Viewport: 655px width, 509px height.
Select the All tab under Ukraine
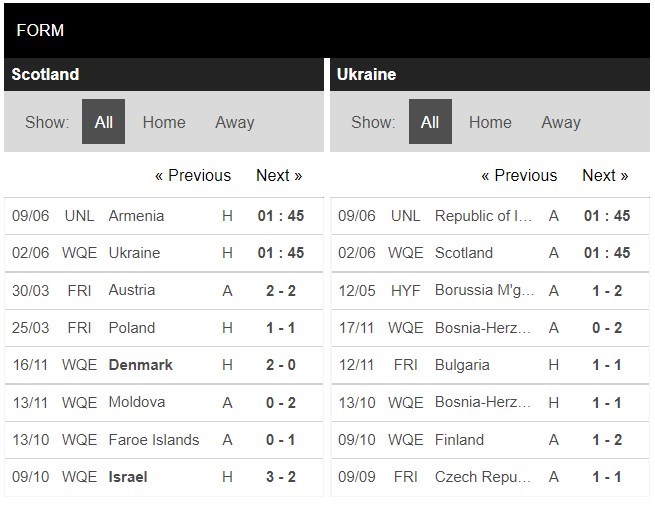click(x=430, y=122)
